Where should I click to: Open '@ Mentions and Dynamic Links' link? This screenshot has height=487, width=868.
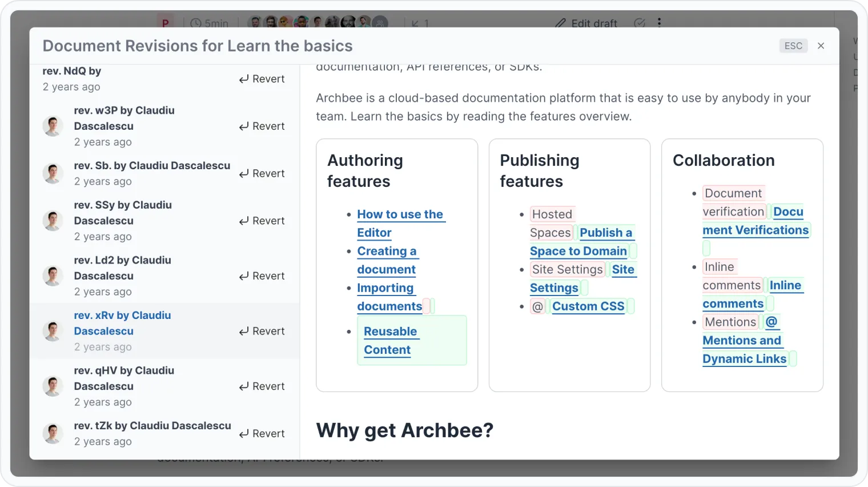point(745,341)
